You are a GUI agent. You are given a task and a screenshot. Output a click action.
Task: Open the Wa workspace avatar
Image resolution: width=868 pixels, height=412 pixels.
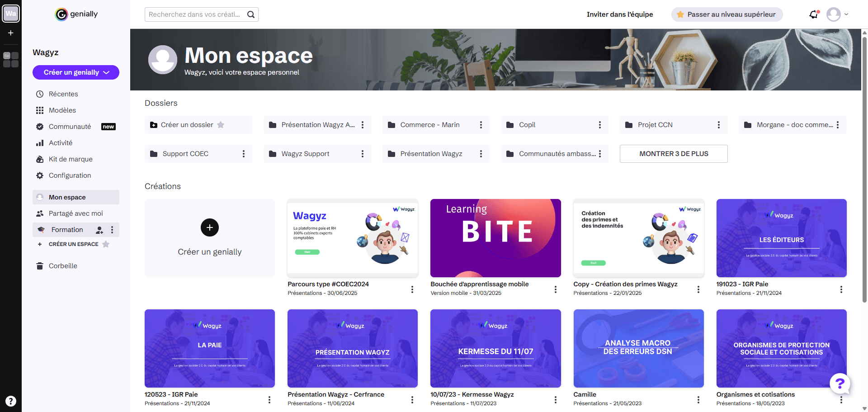click(11, 14)
